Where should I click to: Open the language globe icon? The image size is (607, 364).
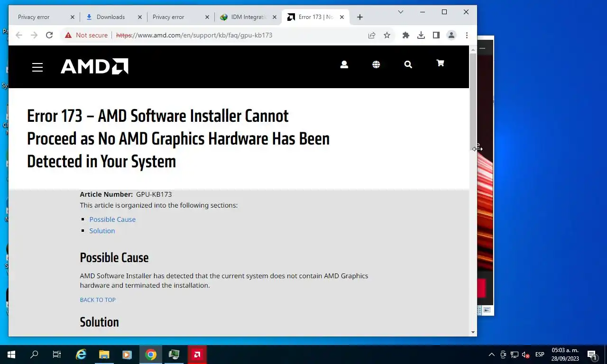click(376, 64)
